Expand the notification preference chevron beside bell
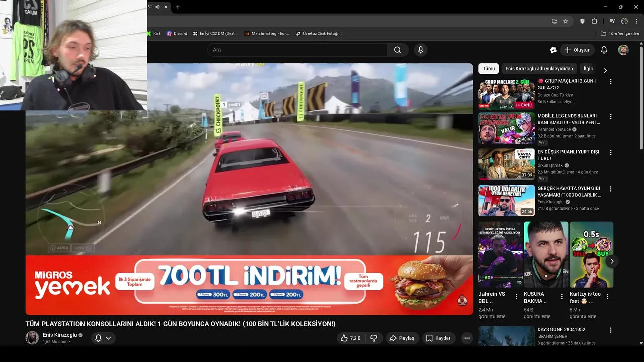 click(108, 338)
